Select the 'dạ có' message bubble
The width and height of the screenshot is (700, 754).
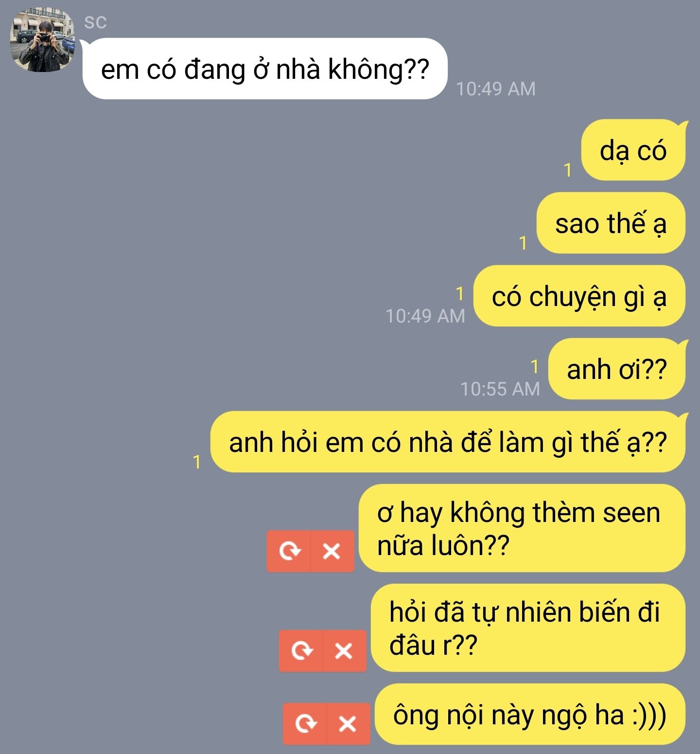[633, 150]
